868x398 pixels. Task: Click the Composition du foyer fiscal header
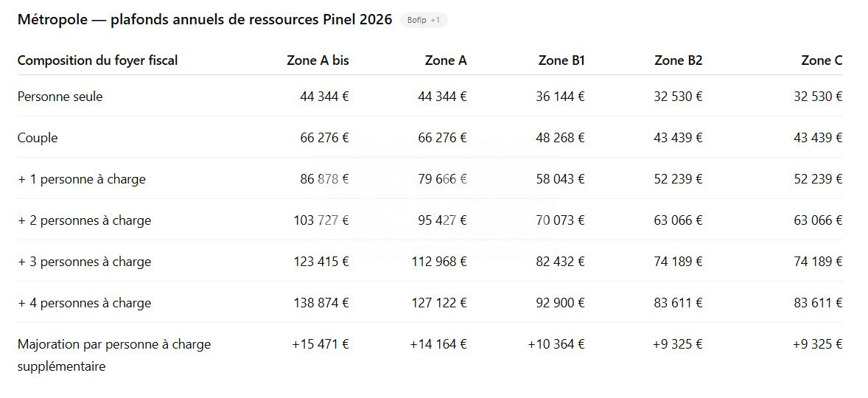pos(97,60)
